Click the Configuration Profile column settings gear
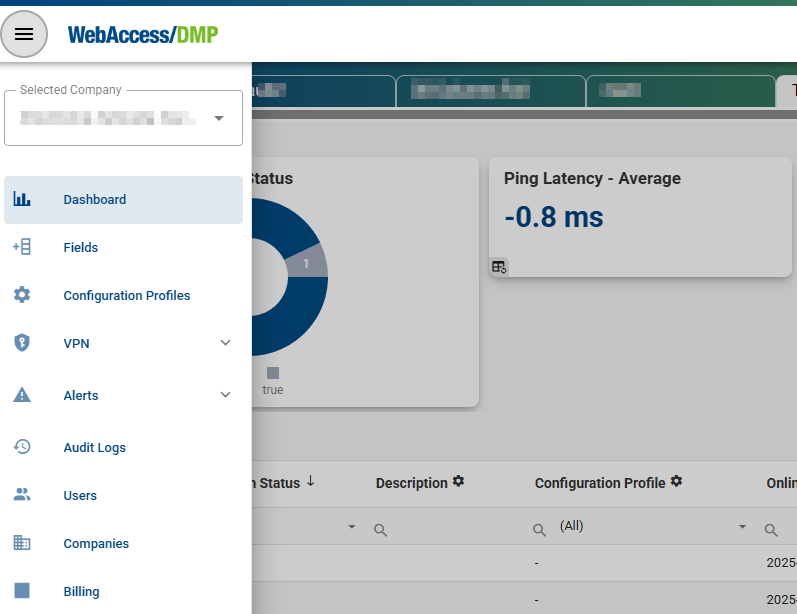797x614 pixels. pyautogui.click(x=676, y=482)
